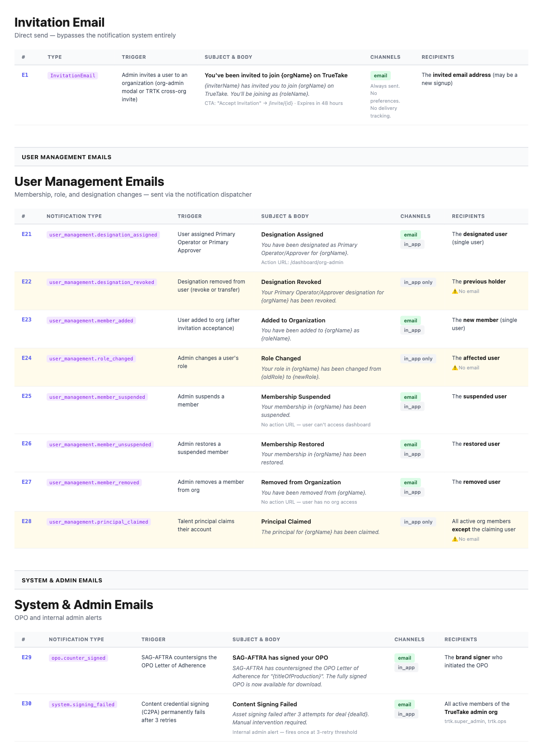
Task: Click the SAG-AFTRA has signed your OPO subject
Action: pyautogui.click(x=280, y=658)
